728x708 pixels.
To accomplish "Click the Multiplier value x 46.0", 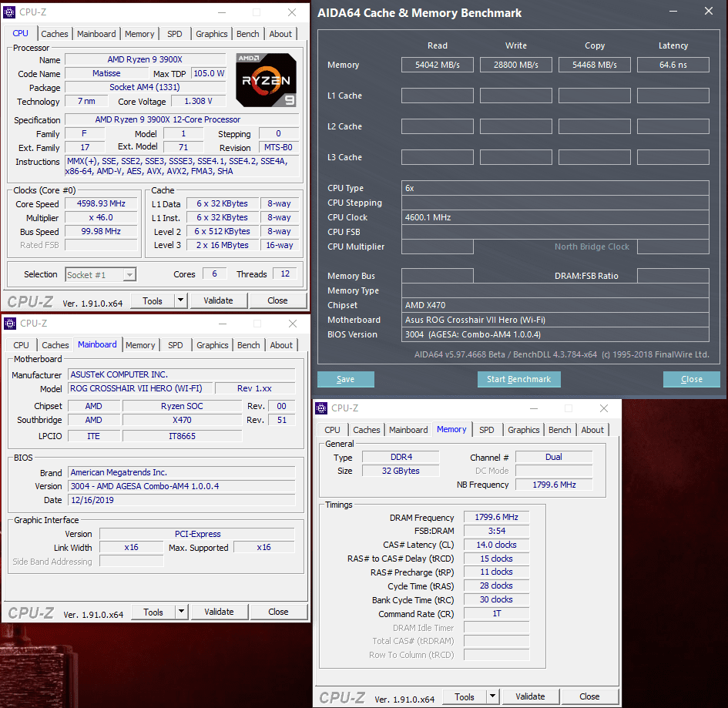I will click(x=101, y=217).
